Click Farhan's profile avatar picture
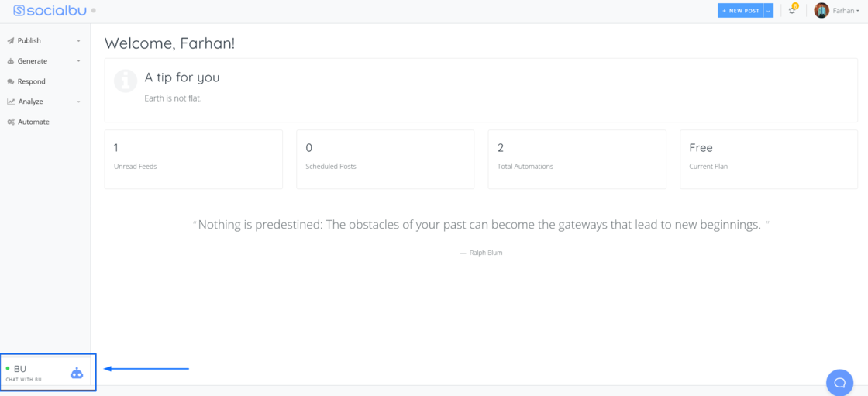The width and height of the screenshot is (868, 396). 821,11
